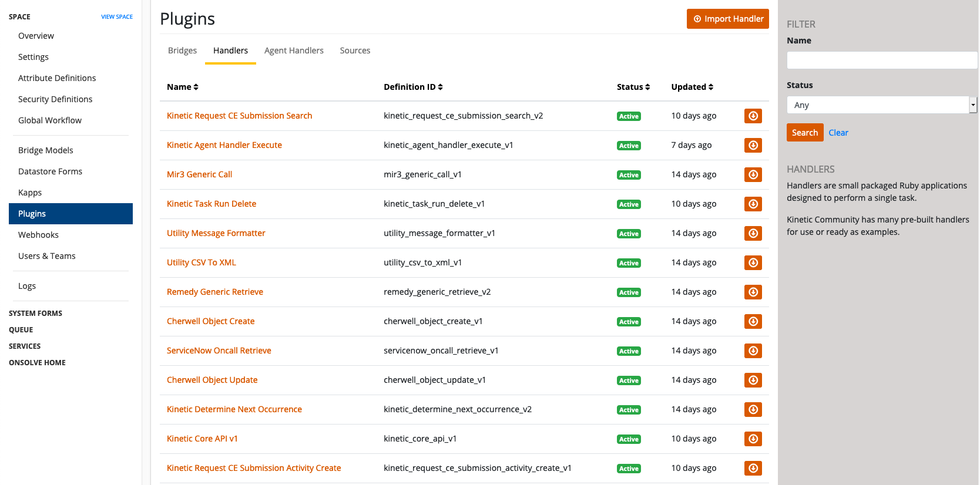Download the Remedy Generic Retrieve handler

pyautogui.click(x=753, y=292)
